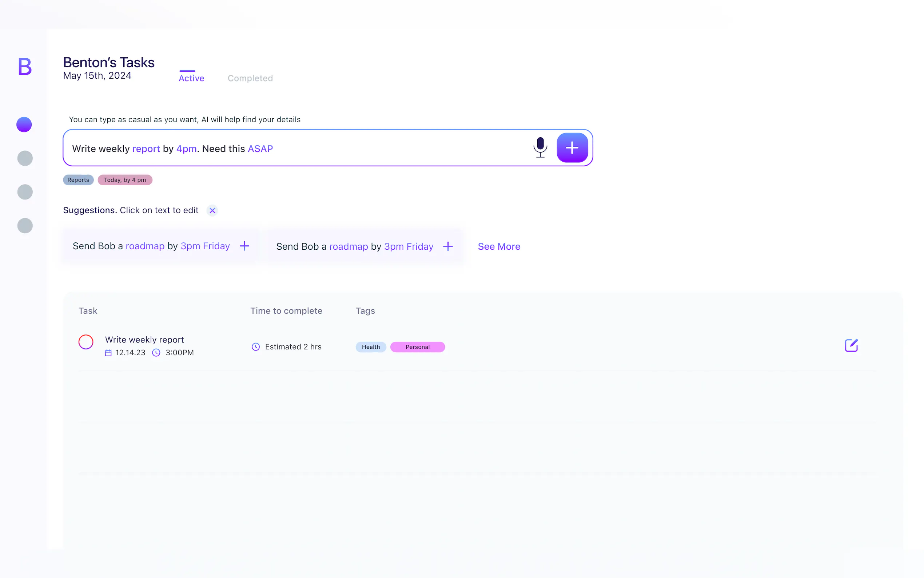Mark Write weekly report as complete

86,342
